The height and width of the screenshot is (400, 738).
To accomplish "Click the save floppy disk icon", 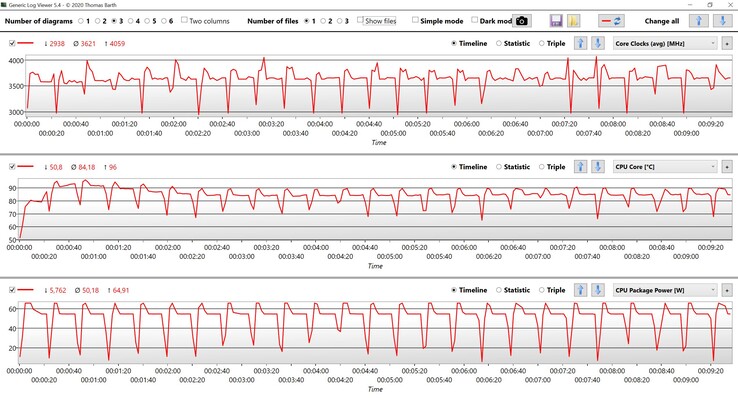I will pyautogui.click(x=555, y=21).
